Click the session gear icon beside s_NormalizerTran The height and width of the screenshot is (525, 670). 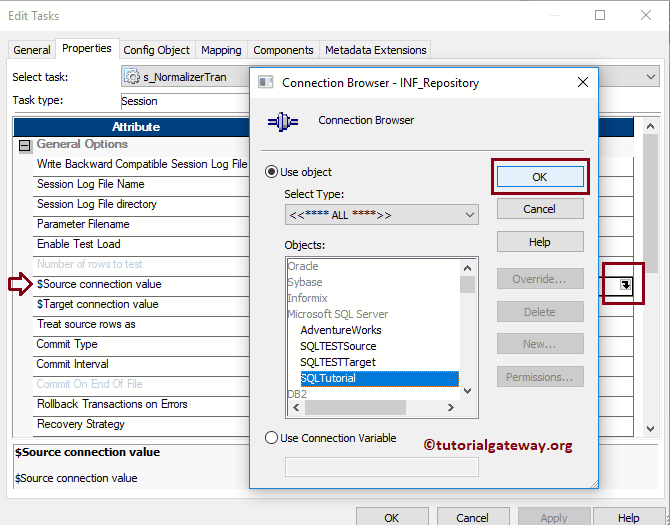[x=132, y=77]
